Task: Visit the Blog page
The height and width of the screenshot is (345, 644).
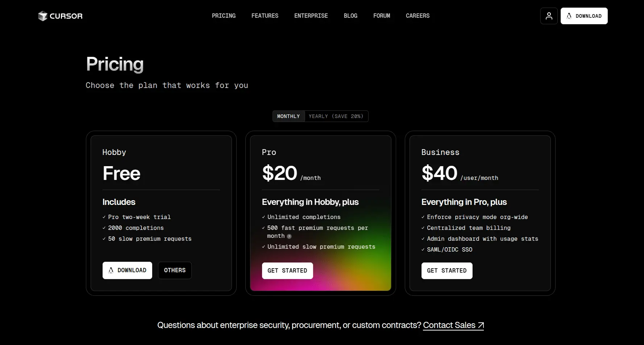Action: click(x=350, y=16)
